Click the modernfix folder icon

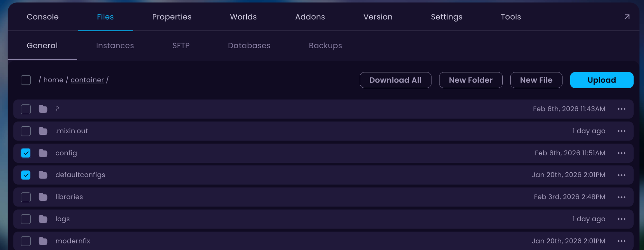(x=43, y=241)
